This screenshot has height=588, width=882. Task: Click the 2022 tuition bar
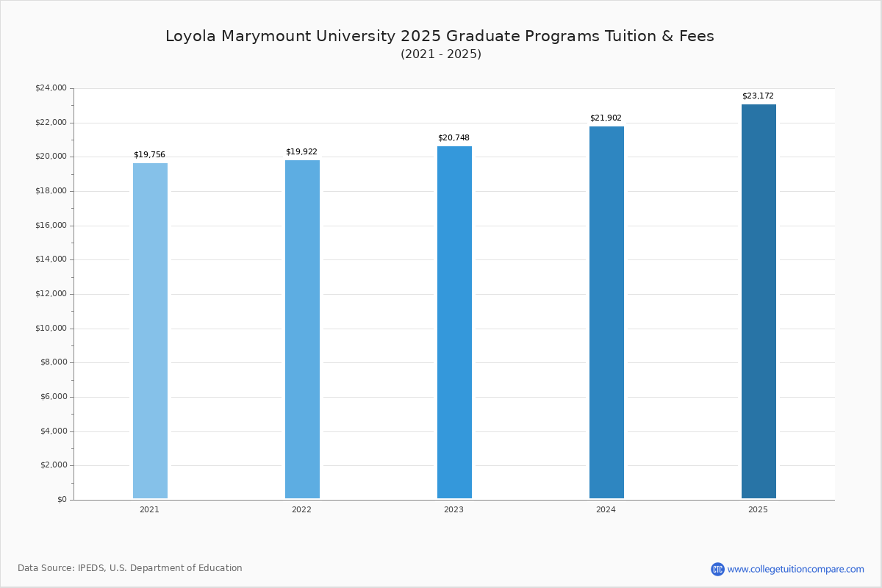coord(302,329)
